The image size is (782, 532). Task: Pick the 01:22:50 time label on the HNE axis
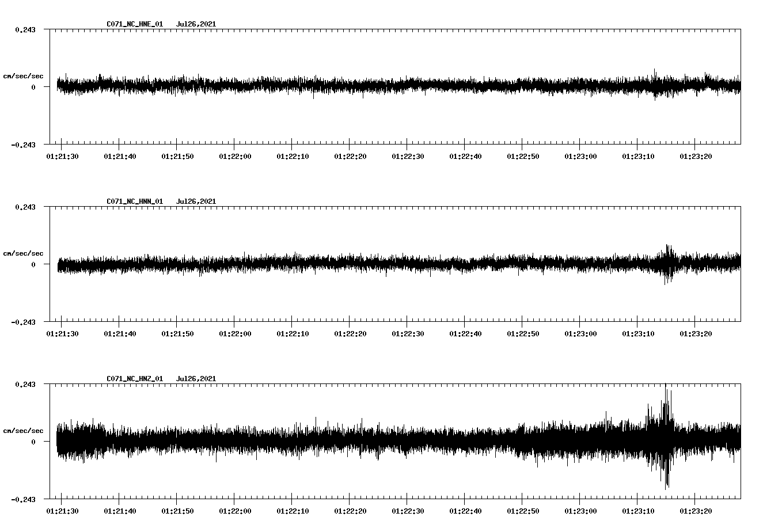pyautogui.click(x=522, y=156)
